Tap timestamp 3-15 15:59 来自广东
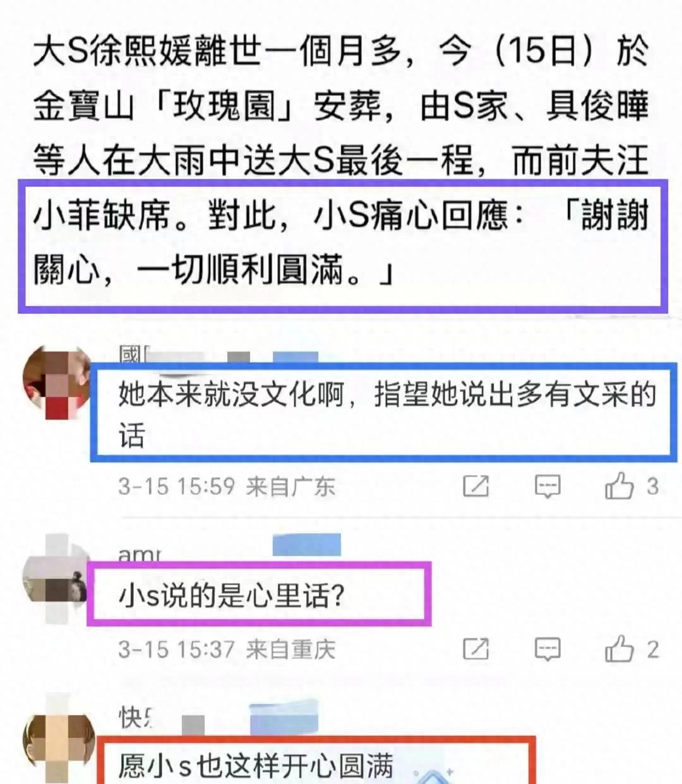 226,486
